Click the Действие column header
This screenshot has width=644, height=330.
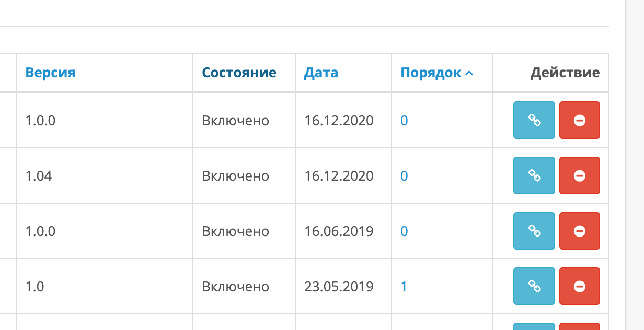pos(565,73)
